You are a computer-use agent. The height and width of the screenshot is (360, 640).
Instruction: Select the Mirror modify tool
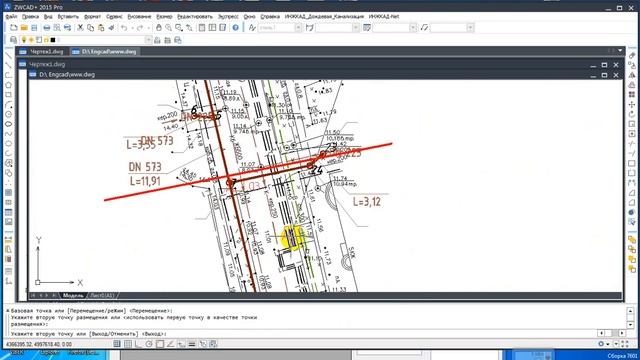[x=632, y=75]
